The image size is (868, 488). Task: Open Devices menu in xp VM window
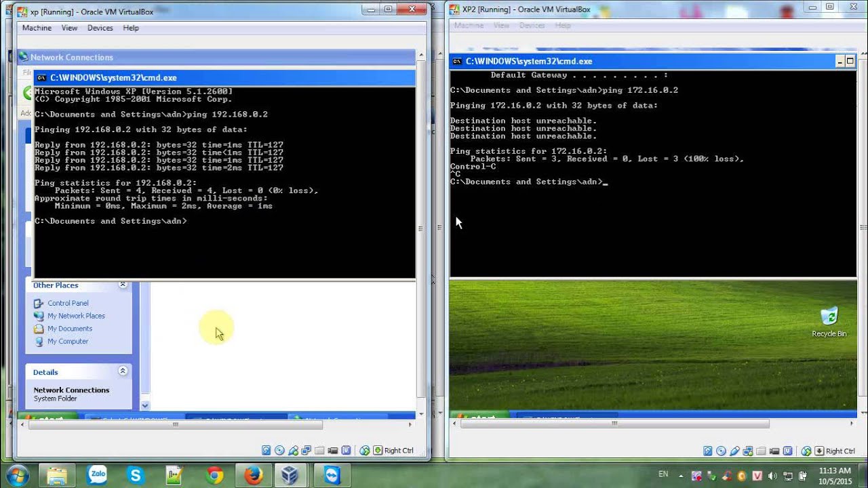(x=100, y=28)
